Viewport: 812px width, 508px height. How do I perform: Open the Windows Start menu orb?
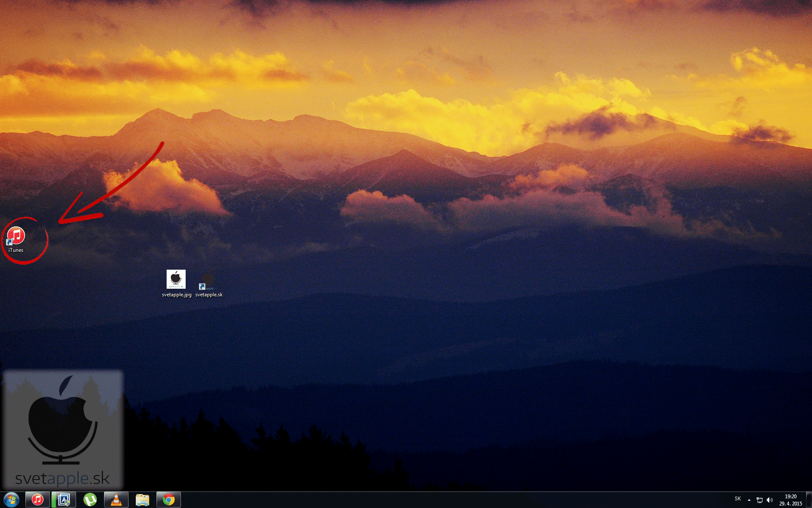click(11, 500)
